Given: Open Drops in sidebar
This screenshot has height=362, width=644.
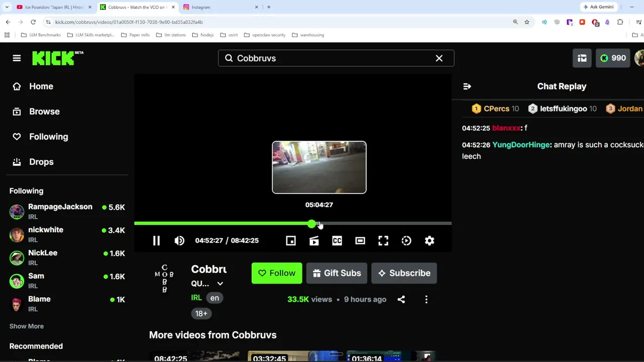Looking at the screenshot, I should [41, 162].
